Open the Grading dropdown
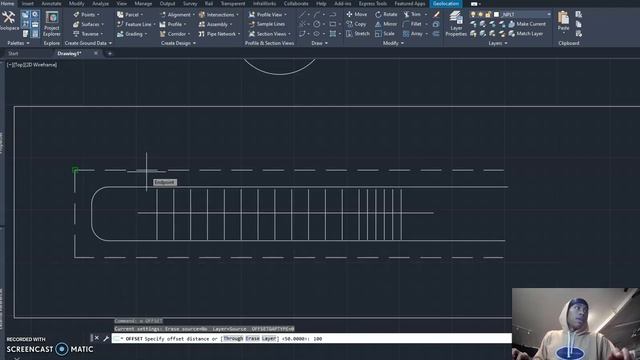The image size is (640, 360). tap(132, 34)
